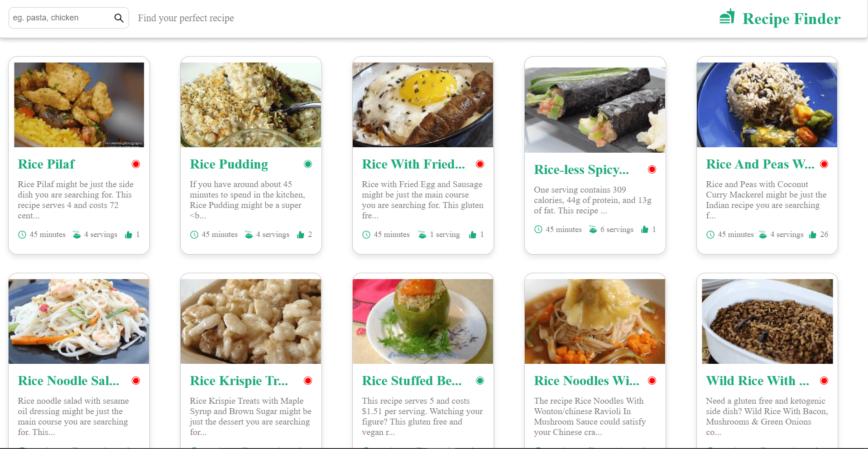Open the Rice Pilaf recipe title
The height and width of the screenshot is (449, 868).
[x=46, y=164]
